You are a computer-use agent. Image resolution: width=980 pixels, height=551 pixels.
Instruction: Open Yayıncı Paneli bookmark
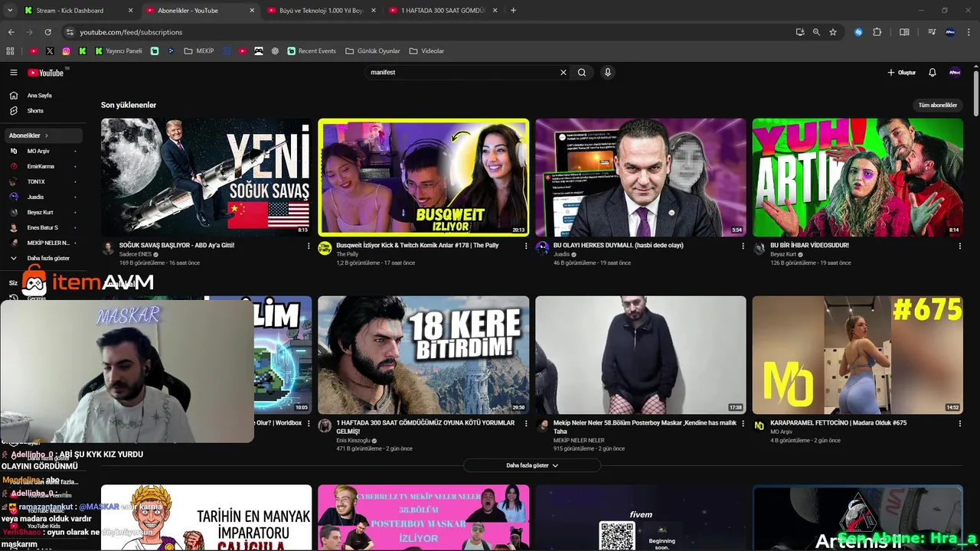(119, 51)
